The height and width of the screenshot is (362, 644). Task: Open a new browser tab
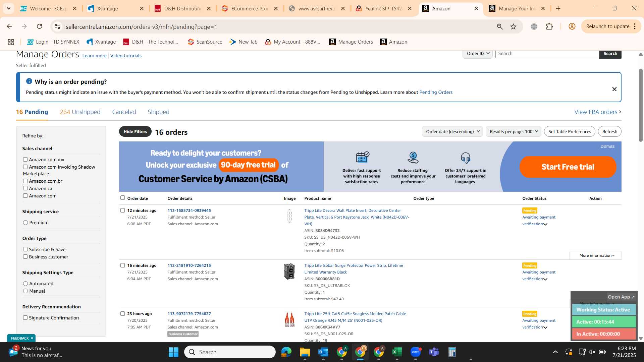[558, 8]
